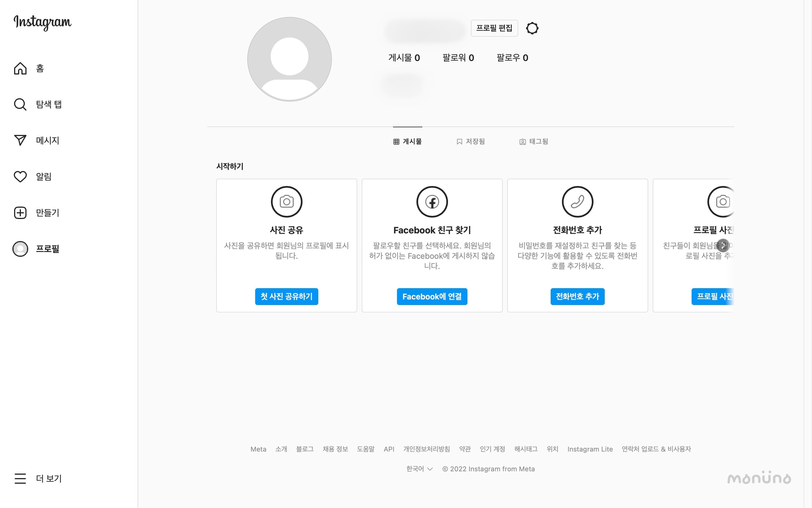This screenshot has height=508, width=812.
Task: Open 팔로워 0 followers list
Action: (x=458, y=58)
